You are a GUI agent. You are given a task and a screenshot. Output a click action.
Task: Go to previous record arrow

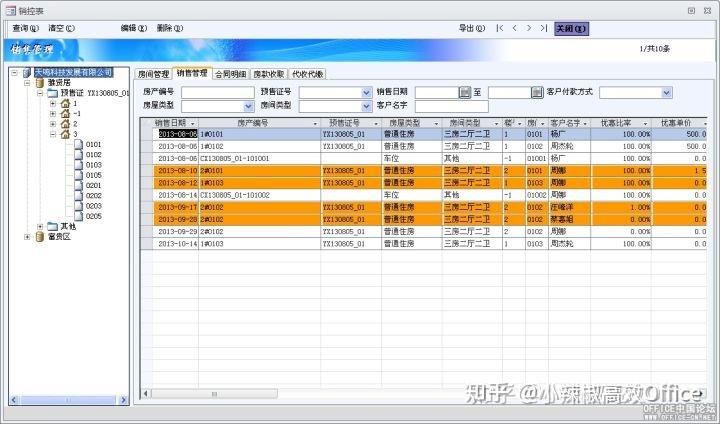pyautogui.click(x=514, y=28)
